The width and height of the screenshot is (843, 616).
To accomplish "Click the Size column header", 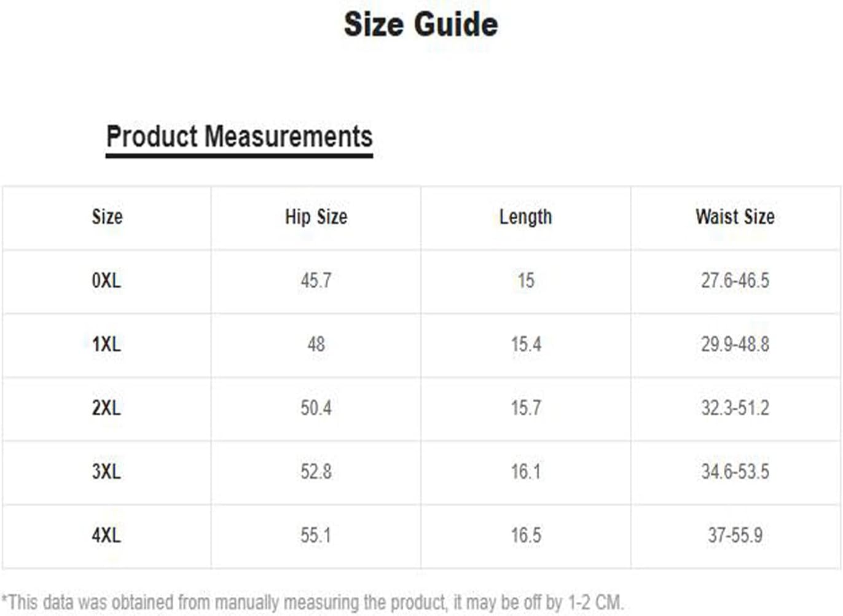I will pyautogui.click(x=107, y=217).
